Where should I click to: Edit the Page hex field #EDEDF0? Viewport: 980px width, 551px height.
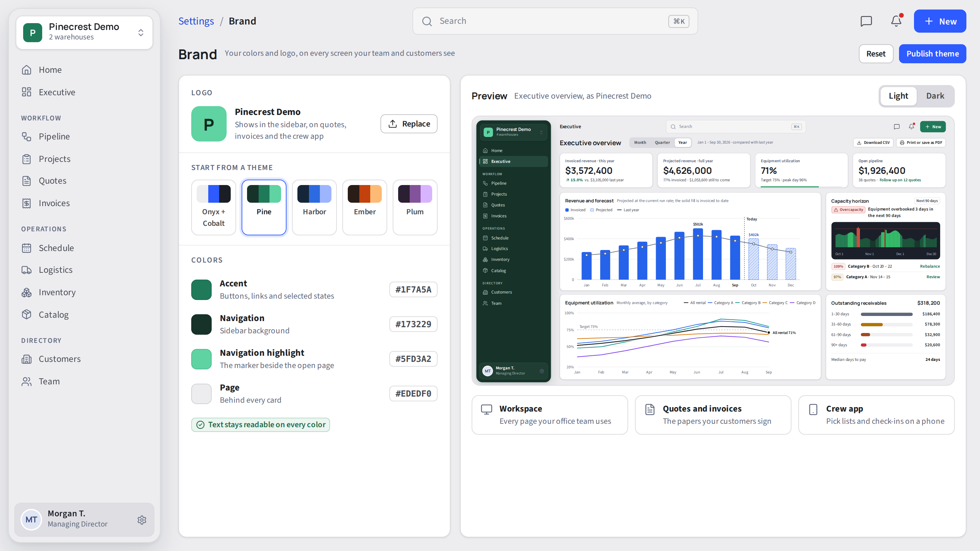pos(413,393)
